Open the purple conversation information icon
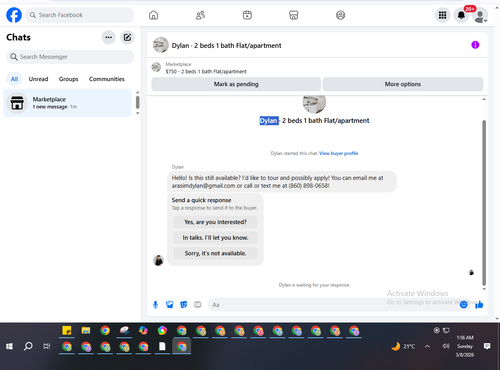 coord(475,45)
